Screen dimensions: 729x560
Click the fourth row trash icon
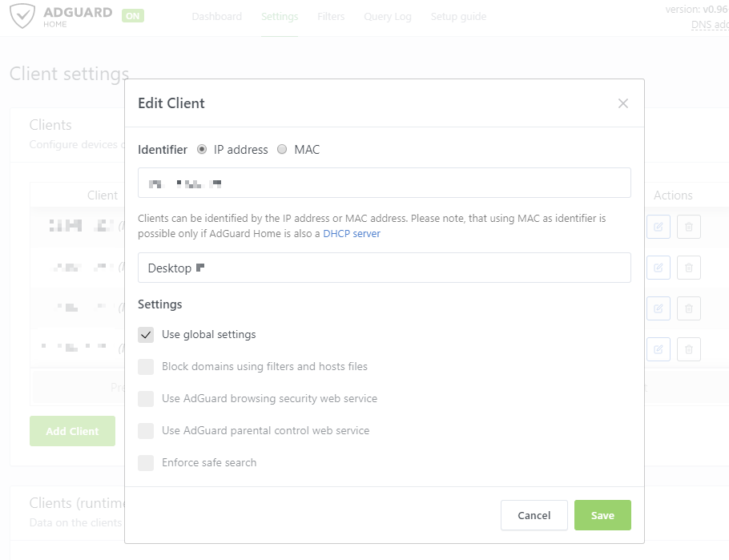[688, 349]
